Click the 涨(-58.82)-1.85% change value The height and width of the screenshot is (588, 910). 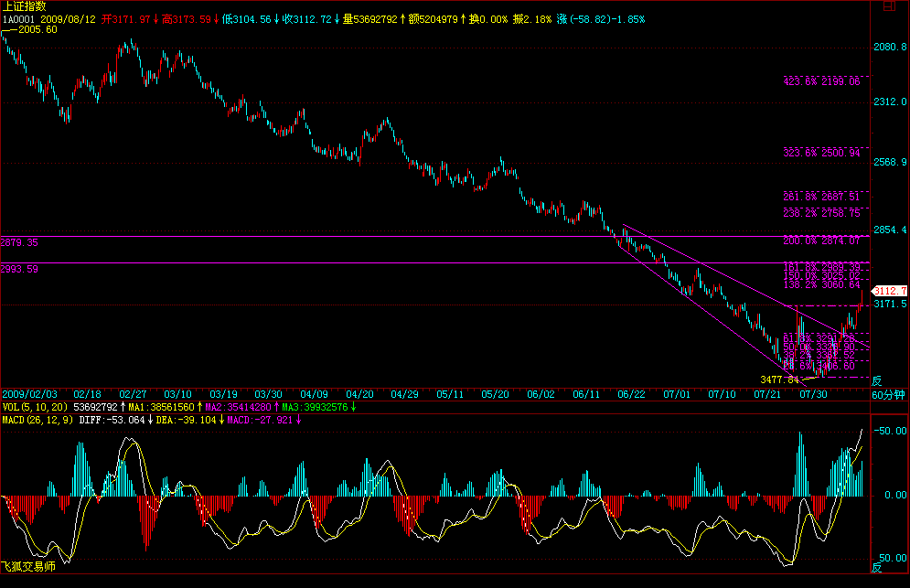pos(601,19)
